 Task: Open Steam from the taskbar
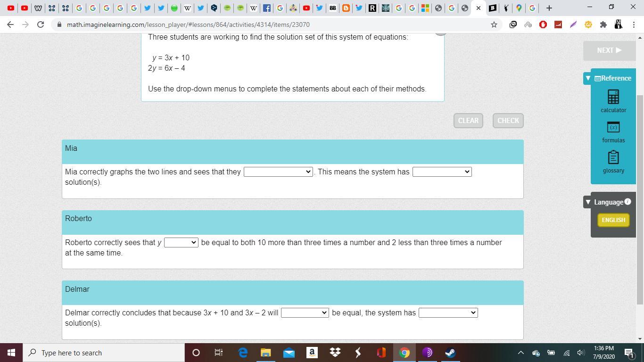coord(451,353)
